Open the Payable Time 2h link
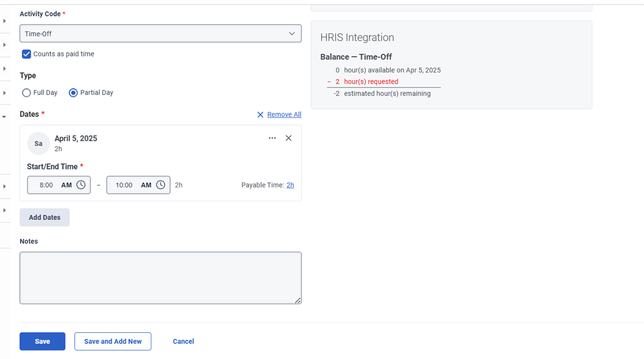The image size is (644, 359). pos(290,185)
